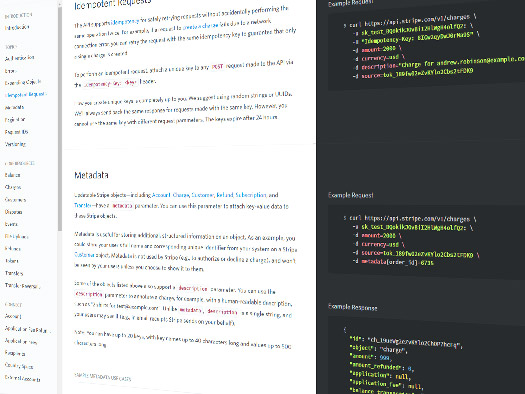The width and height of the screenshot is (525, 394).
Task: Open Events resource in sidebar
Action: pos(11,224)
